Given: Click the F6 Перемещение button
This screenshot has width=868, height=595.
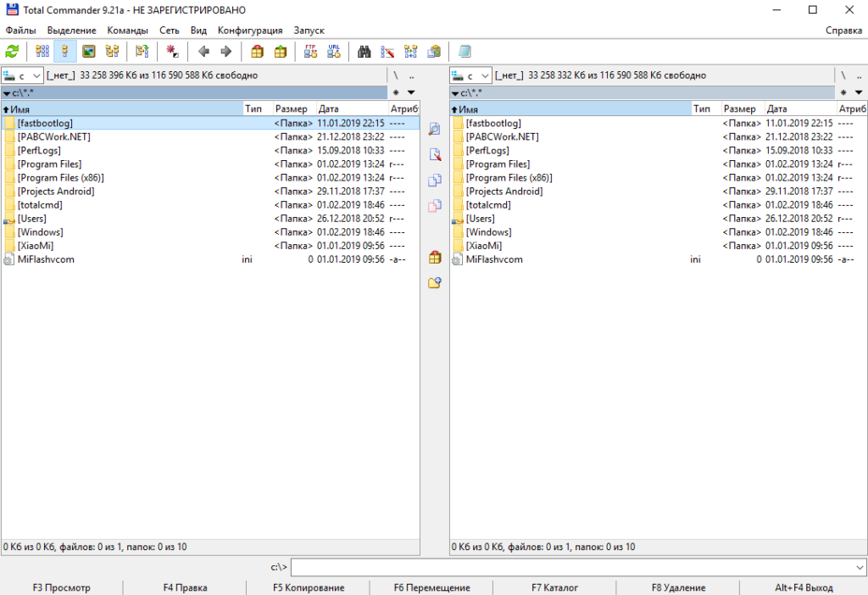Looking at the screenshot, I should pyautogui.click(x=431, y=587).
